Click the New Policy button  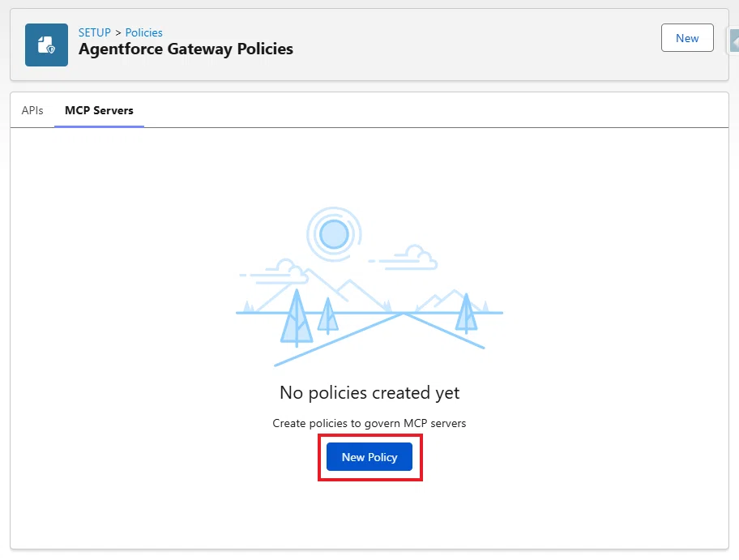pos(369,457)
